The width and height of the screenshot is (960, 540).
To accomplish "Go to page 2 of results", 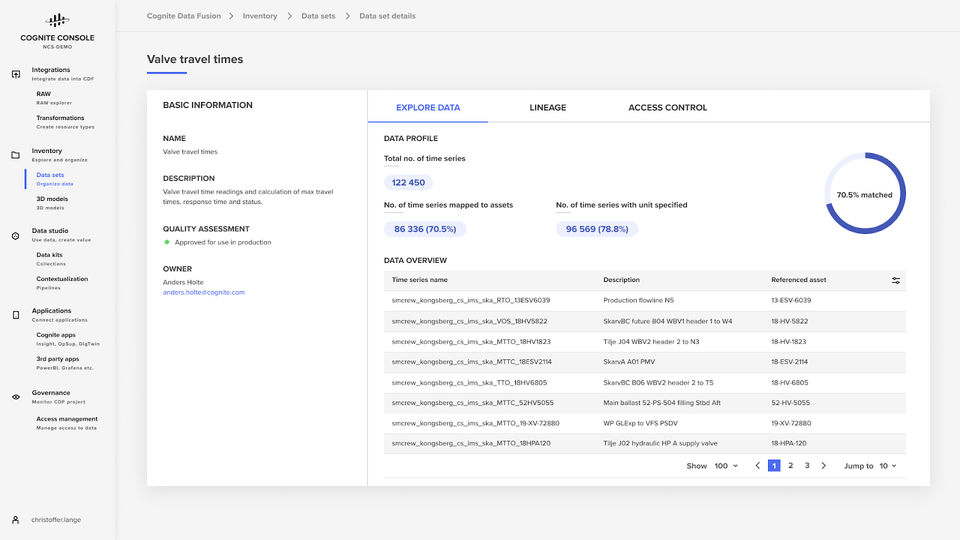I will click(x=790, y=466).
